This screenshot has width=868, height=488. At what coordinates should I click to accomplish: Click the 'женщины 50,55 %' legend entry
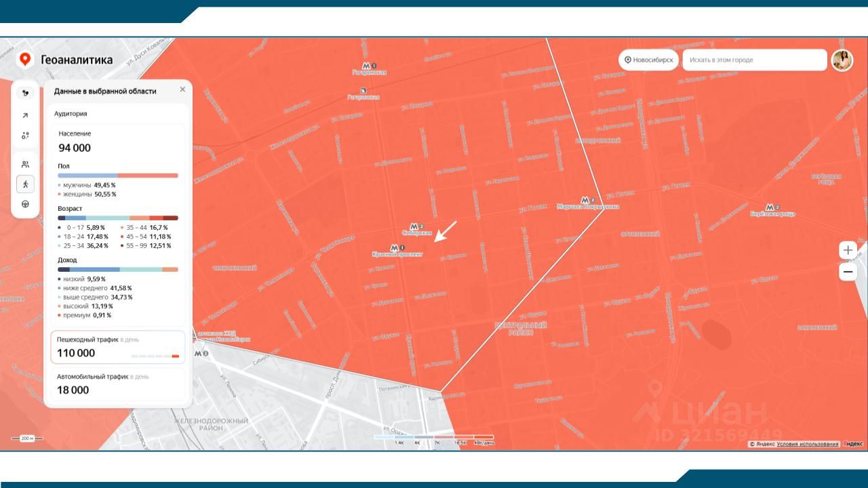[x=87, y=194]
